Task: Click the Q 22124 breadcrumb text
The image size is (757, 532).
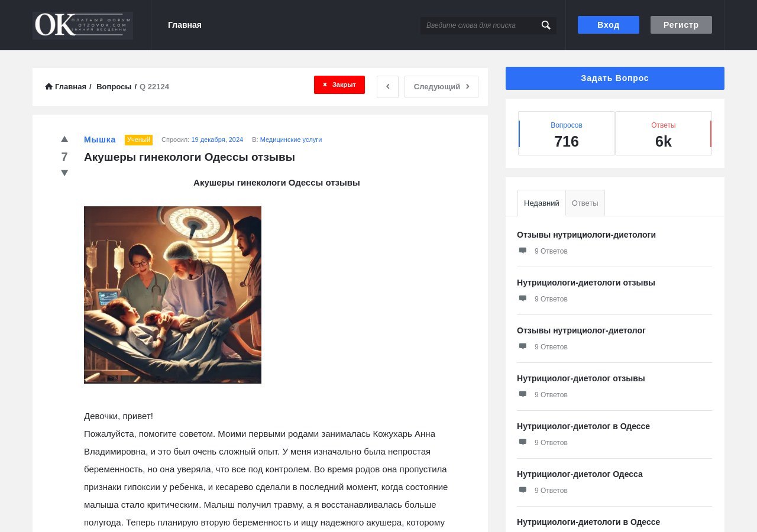Action: tap(154, 87)
